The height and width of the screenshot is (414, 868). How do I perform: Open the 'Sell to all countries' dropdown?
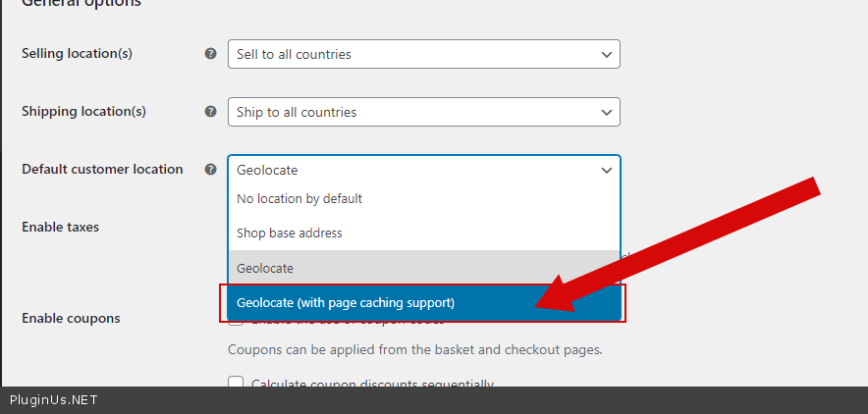click(x=422, y=54)
